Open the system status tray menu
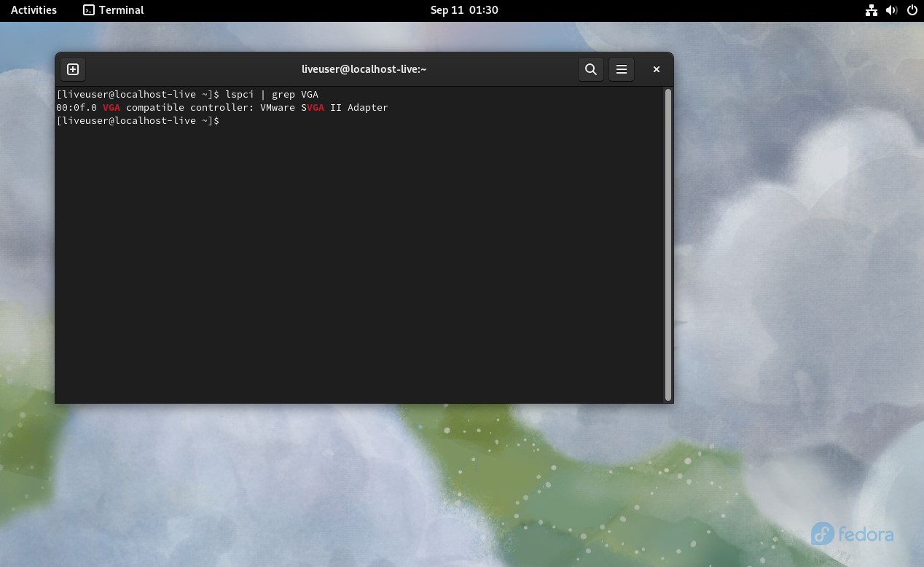 click(x=892, y=10)
